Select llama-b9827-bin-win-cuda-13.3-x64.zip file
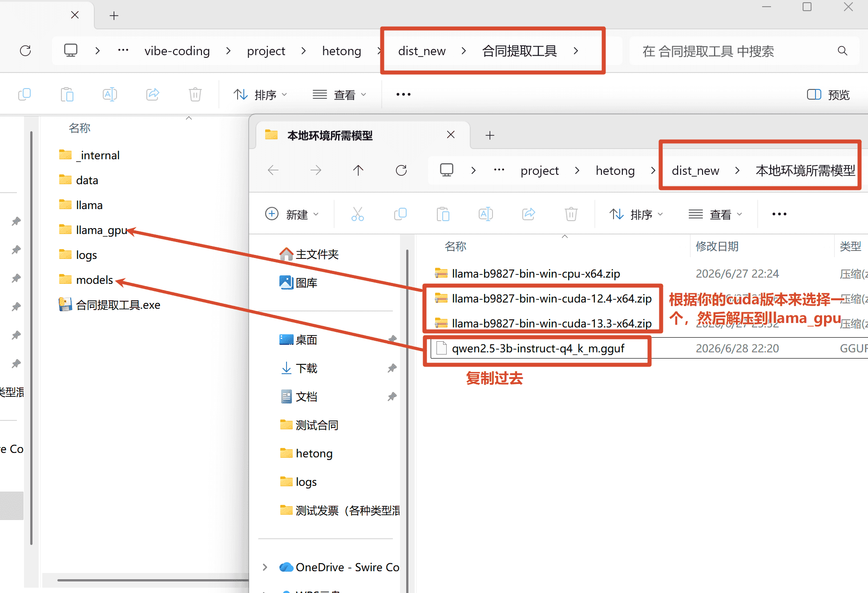Viewport: 868px width, 593px height. [543, 323]
